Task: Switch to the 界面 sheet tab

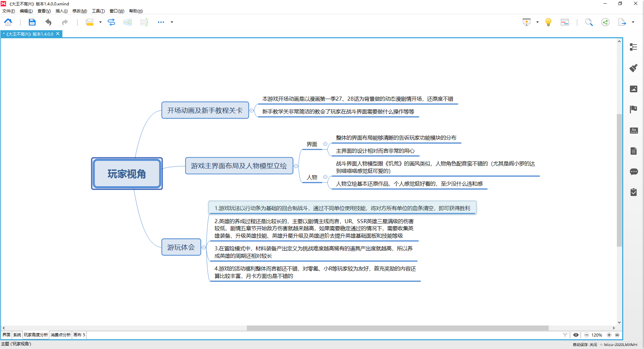Action: click(x=6, y=335)
